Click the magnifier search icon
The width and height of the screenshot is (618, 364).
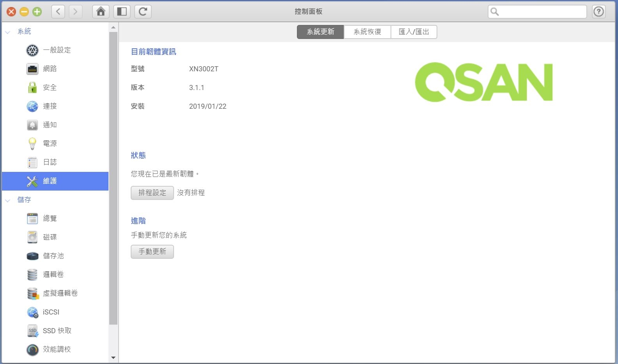pyautogui.click(x=495, y=12)
